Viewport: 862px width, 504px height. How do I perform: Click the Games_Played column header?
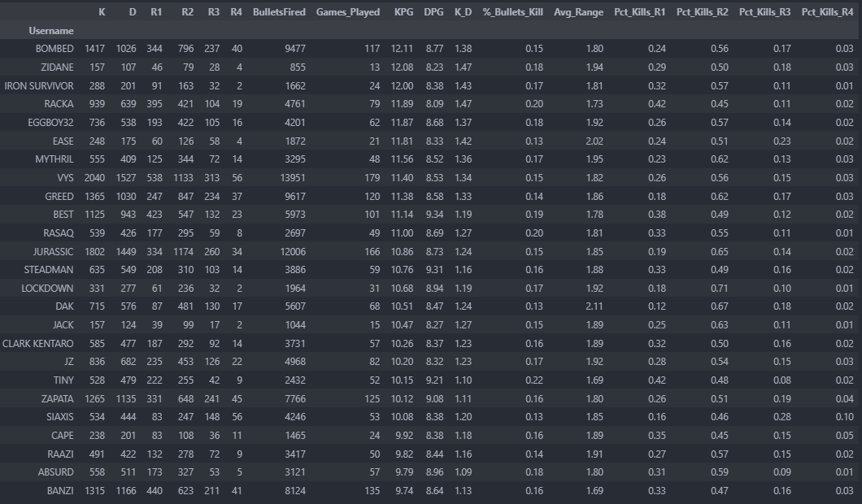[348, 12]
